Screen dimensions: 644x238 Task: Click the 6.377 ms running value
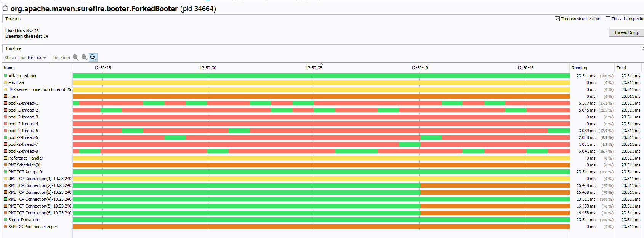tap(587, 103)
